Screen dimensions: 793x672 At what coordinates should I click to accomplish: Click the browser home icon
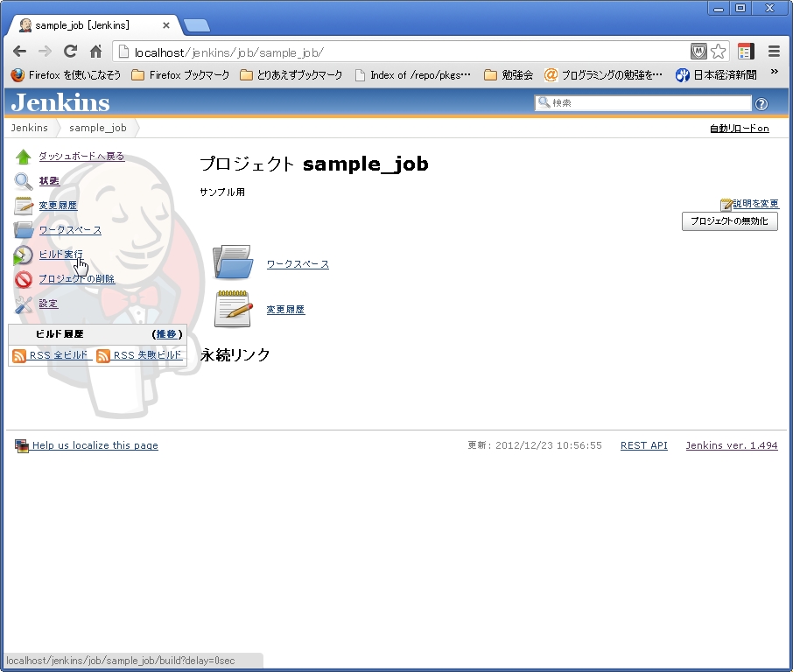pos(95,51)
